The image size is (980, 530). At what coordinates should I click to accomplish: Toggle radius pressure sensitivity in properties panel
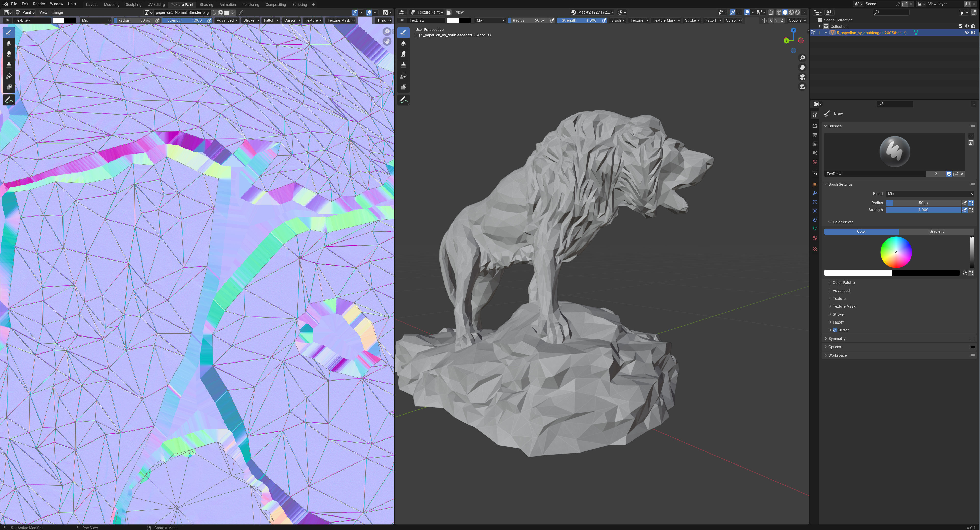(964, 203)
